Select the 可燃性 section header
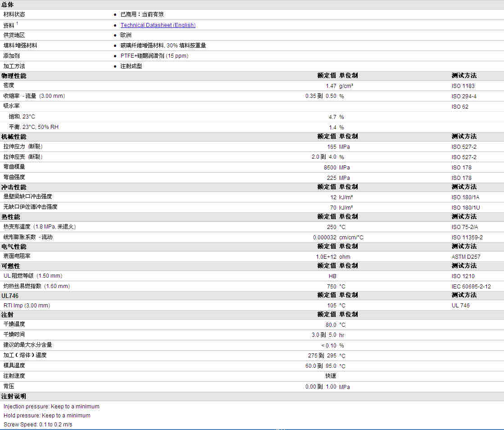Screen dimensions: 504x430 click(x=11, y=266)
